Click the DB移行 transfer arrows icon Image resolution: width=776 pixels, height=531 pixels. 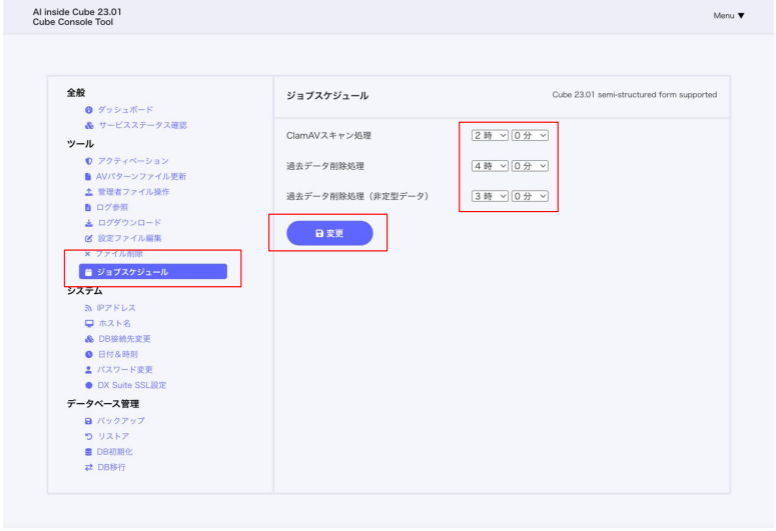89,467
